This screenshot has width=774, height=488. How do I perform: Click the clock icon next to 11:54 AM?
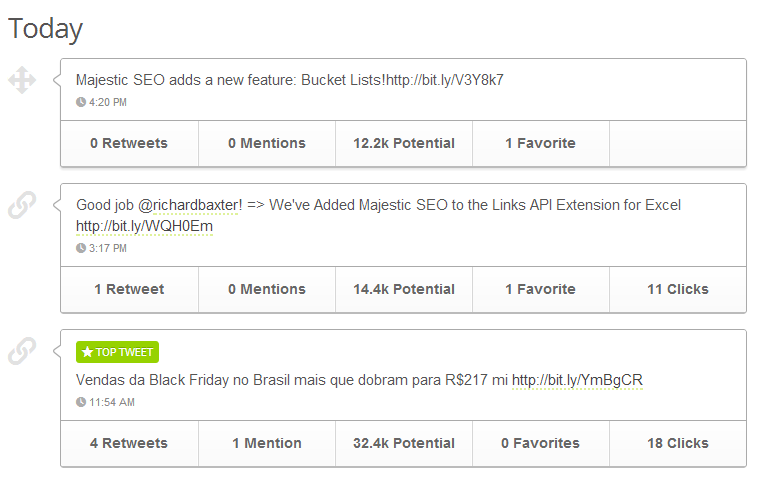point(81,402)
